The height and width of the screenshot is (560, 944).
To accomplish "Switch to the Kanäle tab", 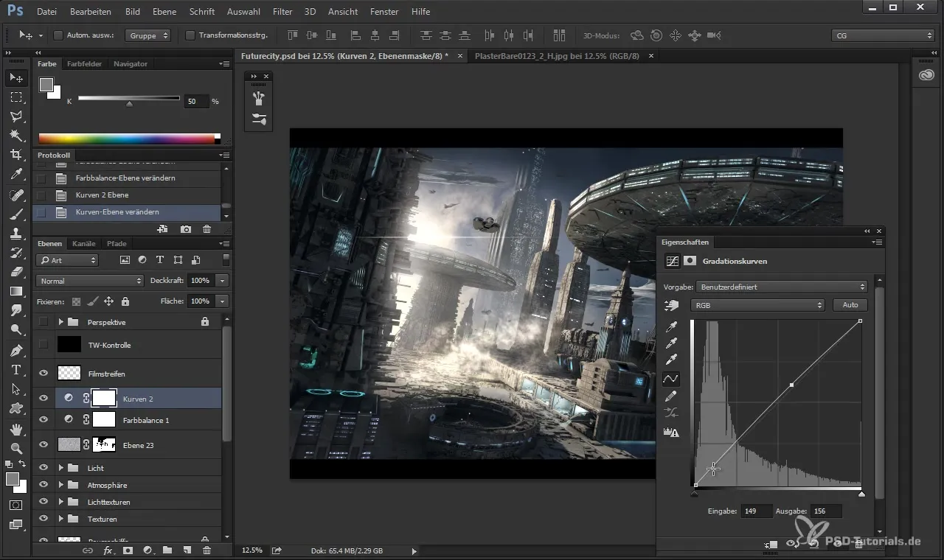I will (84, 243).
